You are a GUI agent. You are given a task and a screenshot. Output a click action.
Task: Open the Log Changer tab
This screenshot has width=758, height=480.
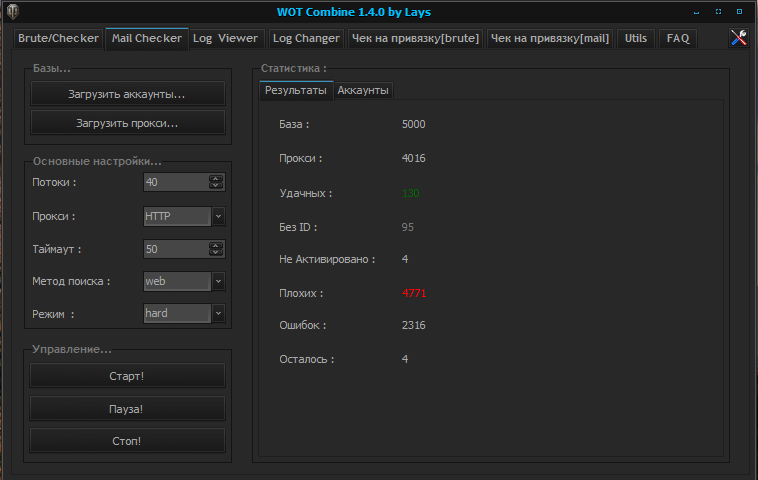306,38
